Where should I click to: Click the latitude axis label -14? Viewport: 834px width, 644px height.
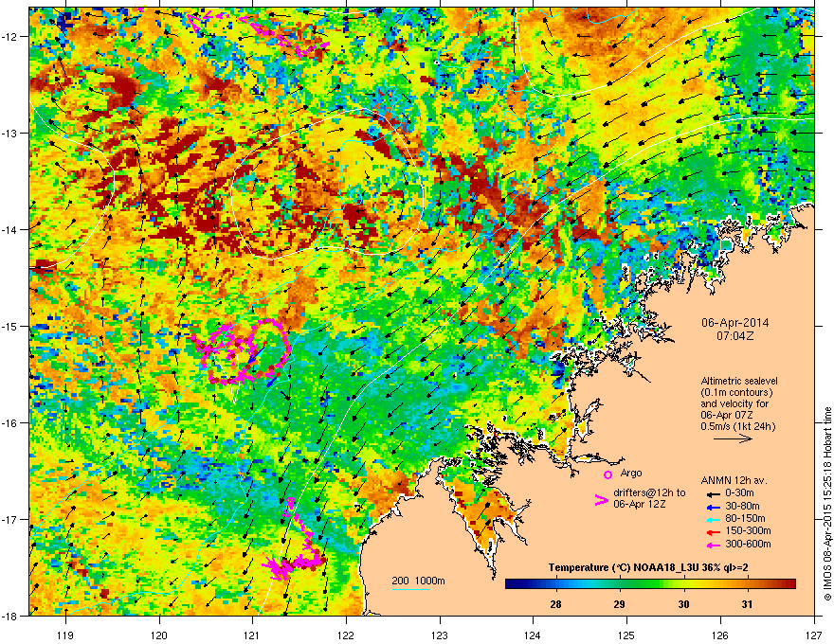tap(9, 229)
